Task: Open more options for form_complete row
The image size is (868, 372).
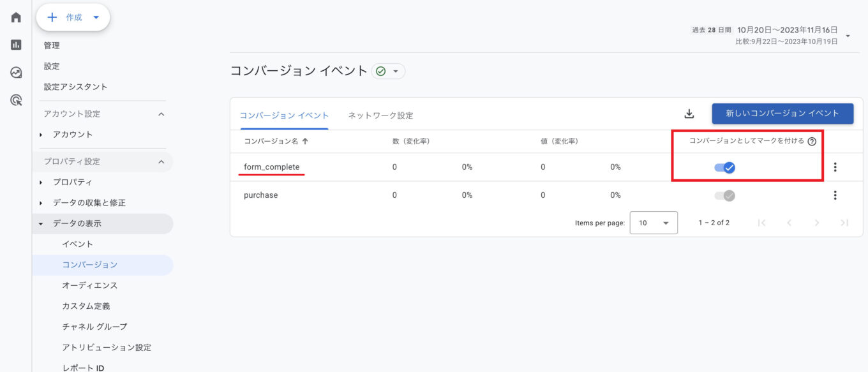Action: (x=835, y=167)
